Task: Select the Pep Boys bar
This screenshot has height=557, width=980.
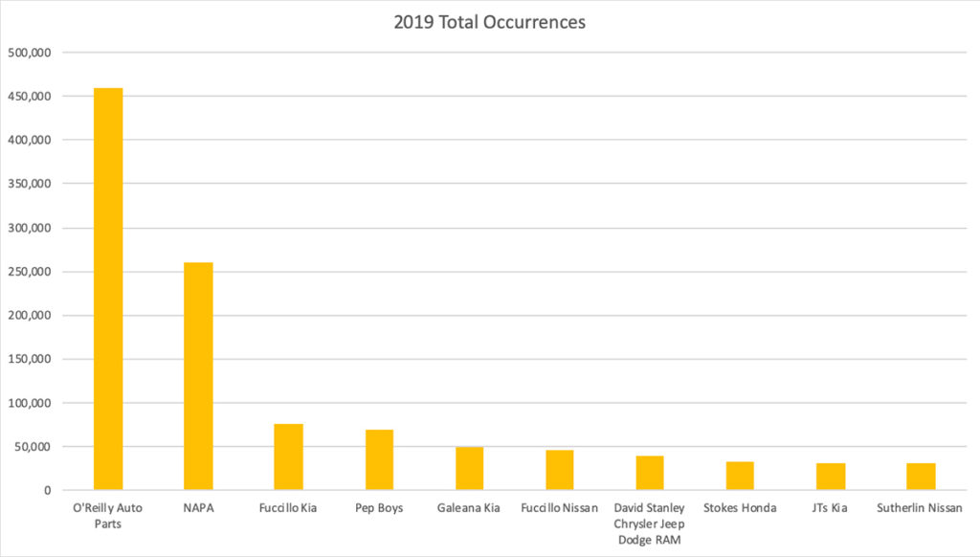Action: coord(379,460)
